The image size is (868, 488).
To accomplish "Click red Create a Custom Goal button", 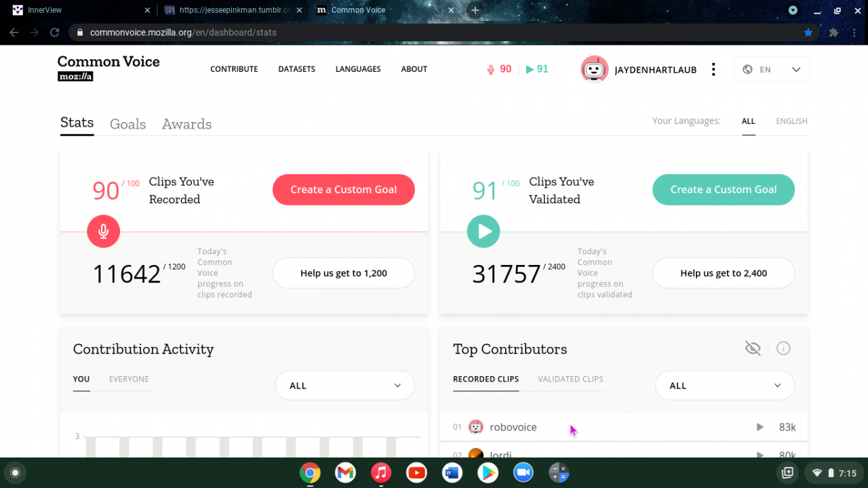I will click(344, 190).
